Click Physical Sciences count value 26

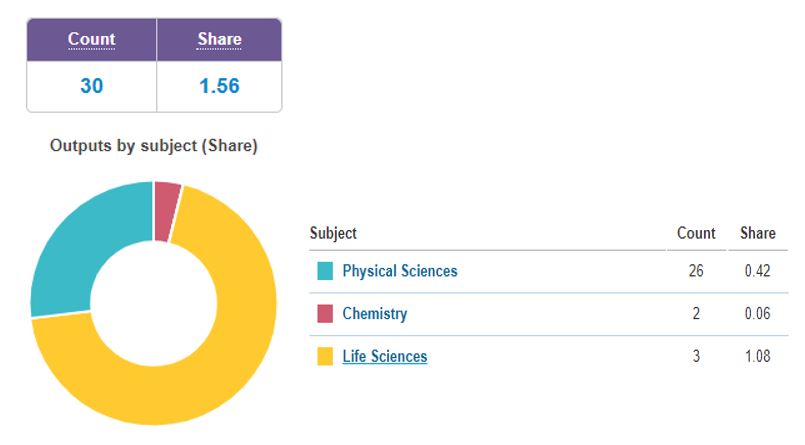point(696,270)
